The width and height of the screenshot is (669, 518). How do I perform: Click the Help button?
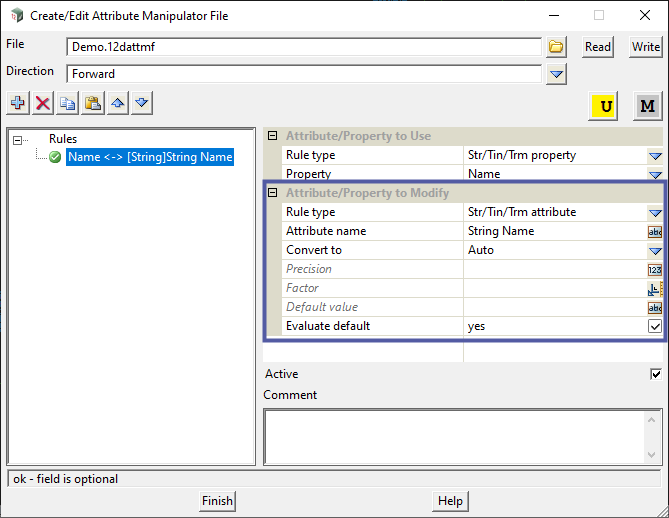(x=450, y=501)
